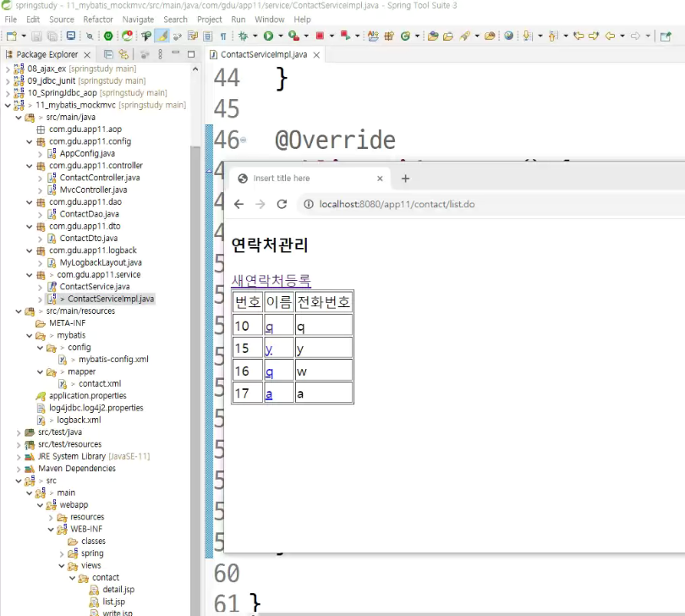685x616 pixels.
Task: Click the fold marker beside line 46
Action: (244, 140)
